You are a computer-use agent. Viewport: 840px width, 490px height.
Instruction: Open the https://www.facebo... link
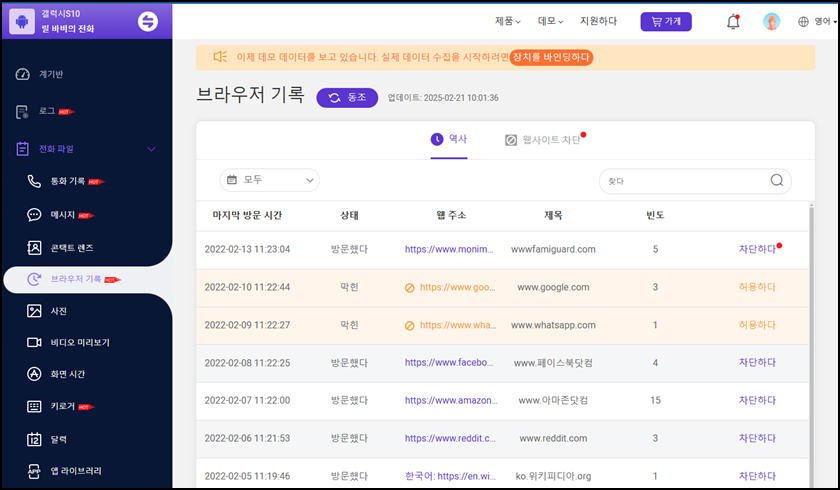[x=449, y=363]
